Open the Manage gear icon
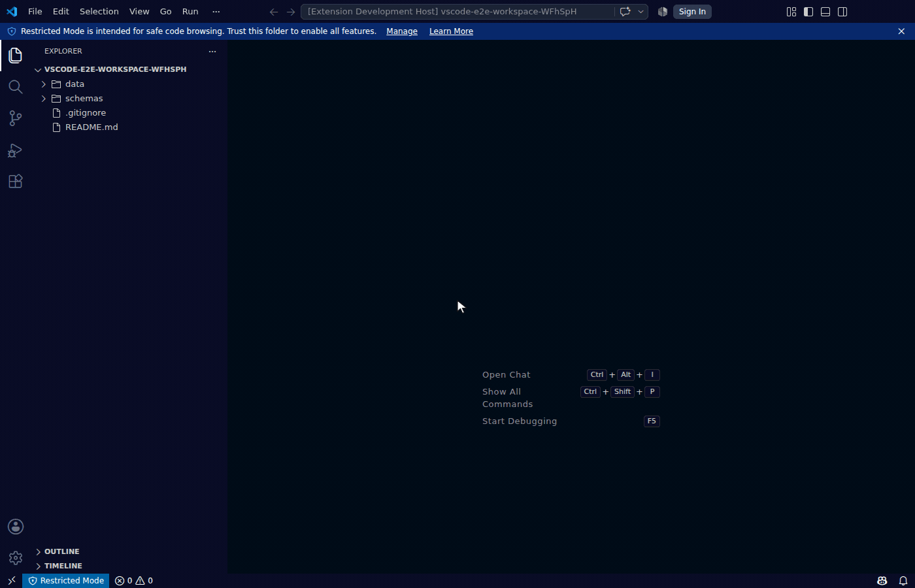Viewport: 915px width, 588px height. point(16,558)
